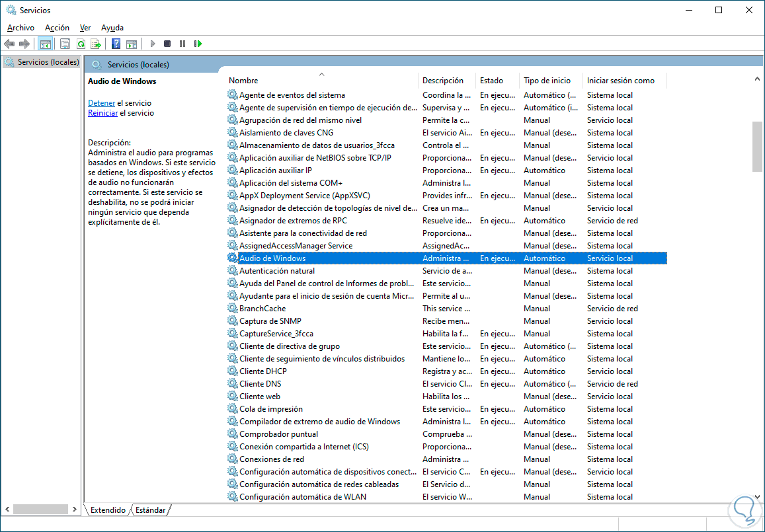This screenshot has height=532, width=765.
Task: Select Configuración automática de WLAN
Action: click(446, 497)
